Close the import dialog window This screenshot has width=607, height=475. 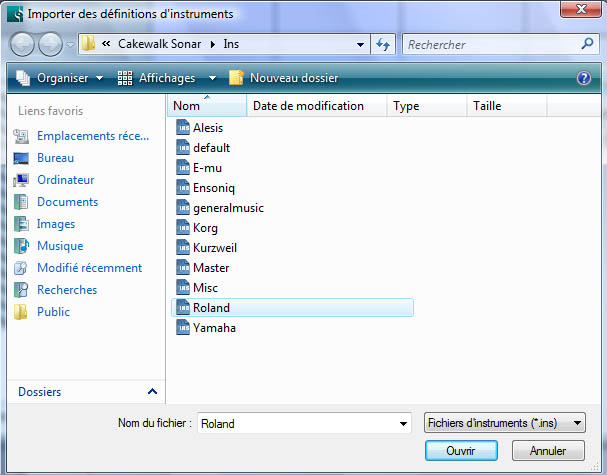pos(580,9)
